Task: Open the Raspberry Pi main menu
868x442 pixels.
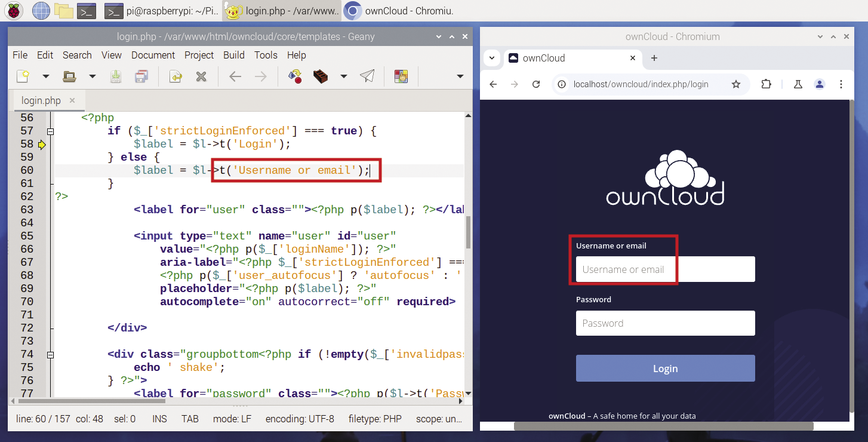Action: [15, 10]
